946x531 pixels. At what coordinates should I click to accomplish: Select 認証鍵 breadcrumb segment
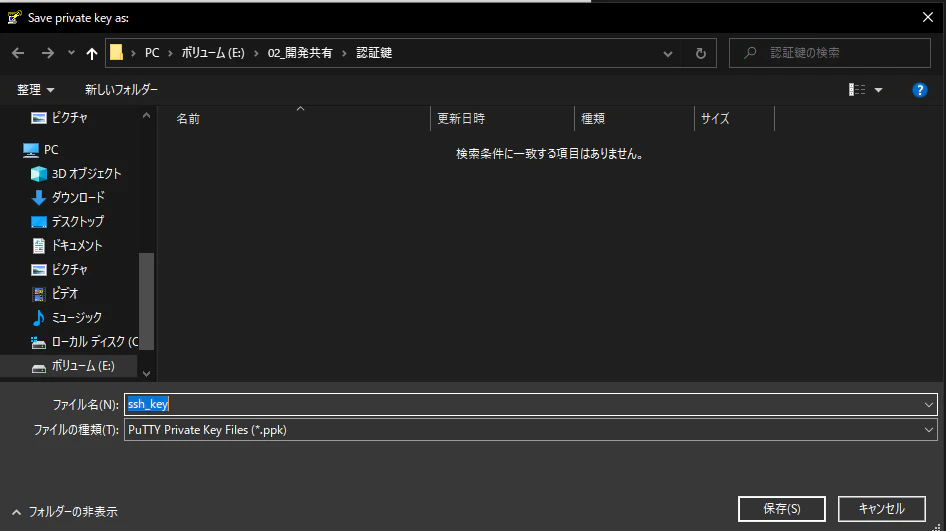pyautogui.click(x=374, y=53)
